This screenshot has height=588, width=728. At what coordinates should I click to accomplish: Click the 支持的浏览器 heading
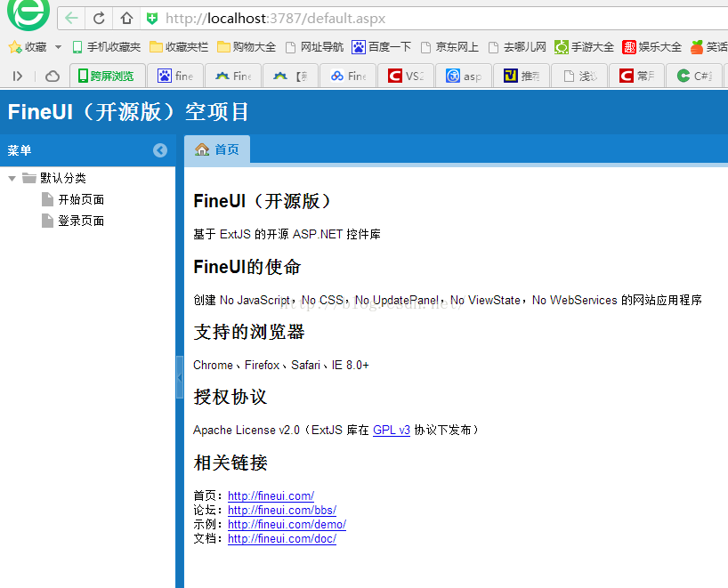(249, 333)
